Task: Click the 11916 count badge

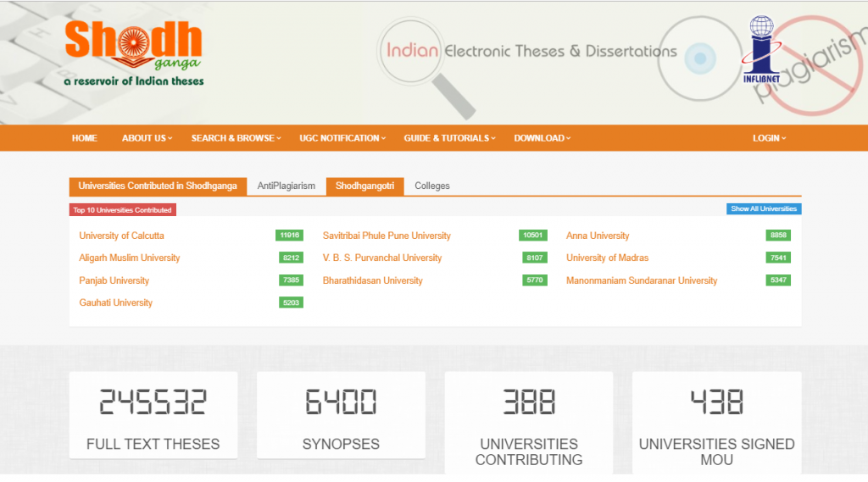Action: pos(290,235)
